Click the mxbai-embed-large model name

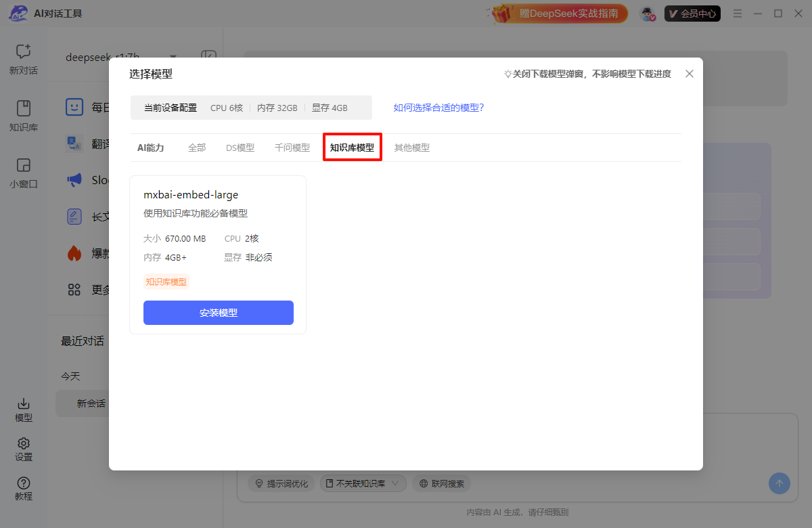[191, 195]
